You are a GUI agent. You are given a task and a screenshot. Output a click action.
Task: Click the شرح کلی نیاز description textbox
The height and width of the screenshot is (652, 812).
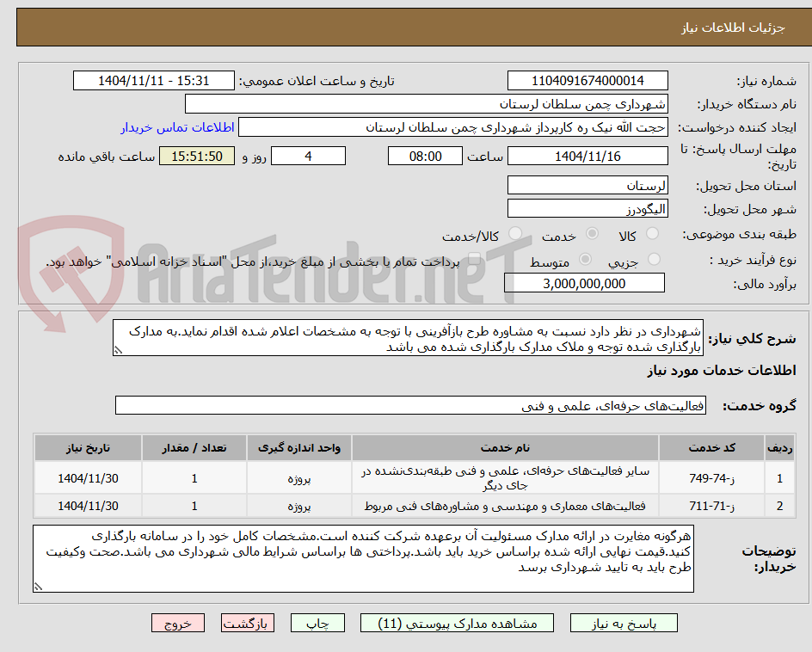[x=408, y=338]
